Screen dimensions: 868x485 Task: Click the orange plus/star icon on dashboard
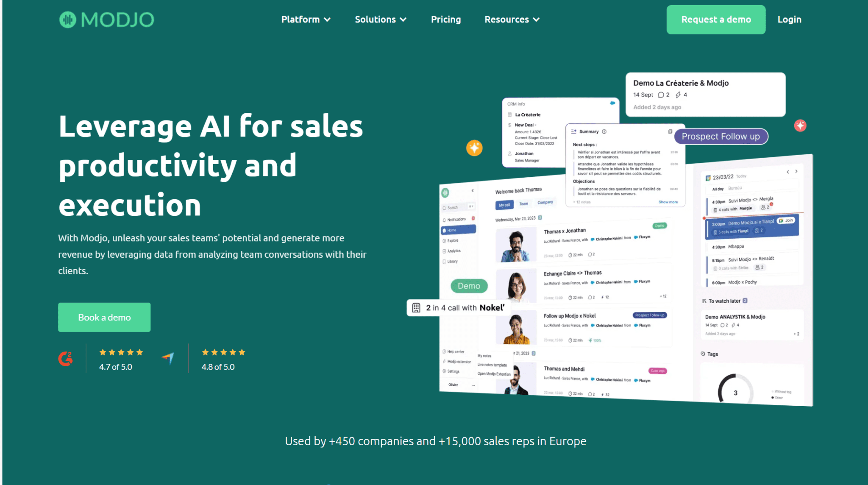474,148
